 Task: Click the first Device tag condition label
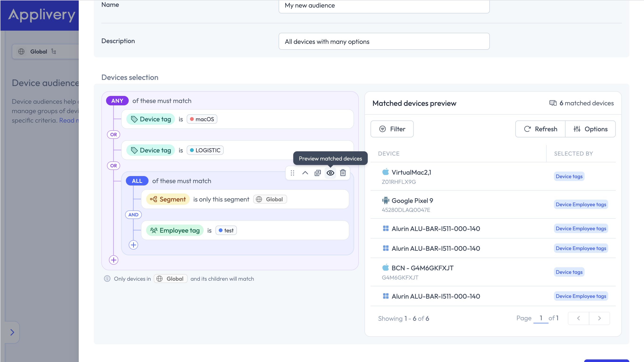pos(151,119)
